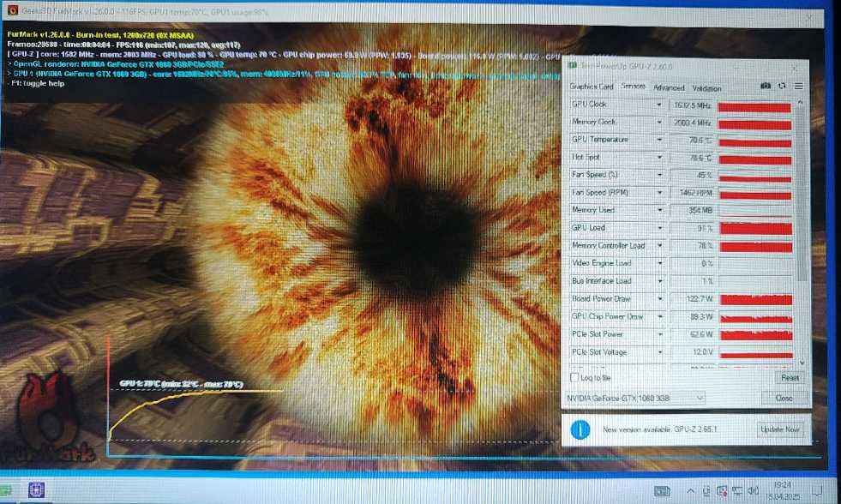Image resolution: width=841 pixels, height=504 pixels.
Task: Open the Memory Clock sensor dropdown
Action: pyautogui.click(x=659, y=123)
